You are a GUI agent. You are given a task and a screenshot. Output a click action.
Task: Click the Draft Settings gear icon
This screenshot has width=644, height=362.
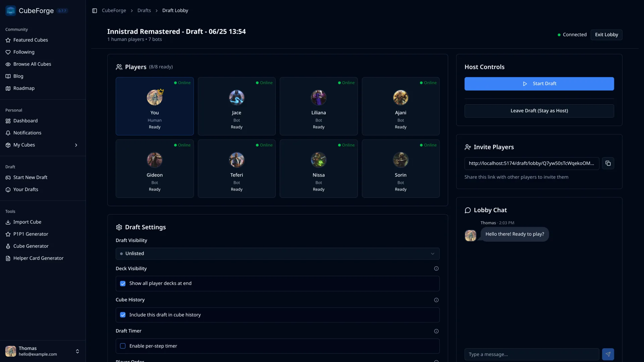(119, 227)
